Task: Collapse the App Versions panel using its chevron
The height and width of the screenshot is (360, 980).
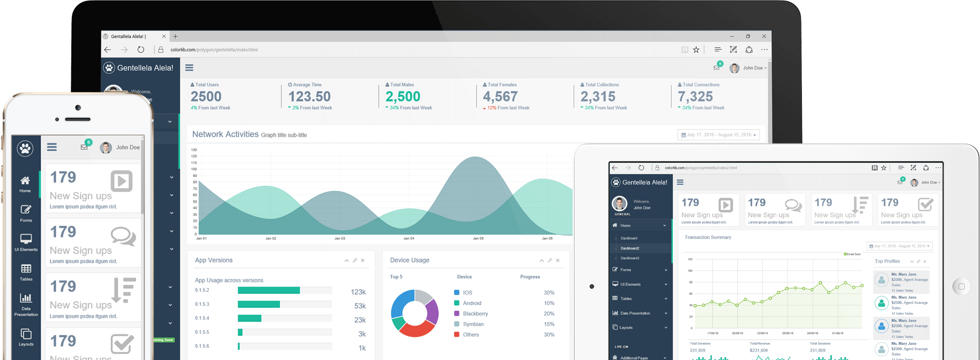Action: 346,261
